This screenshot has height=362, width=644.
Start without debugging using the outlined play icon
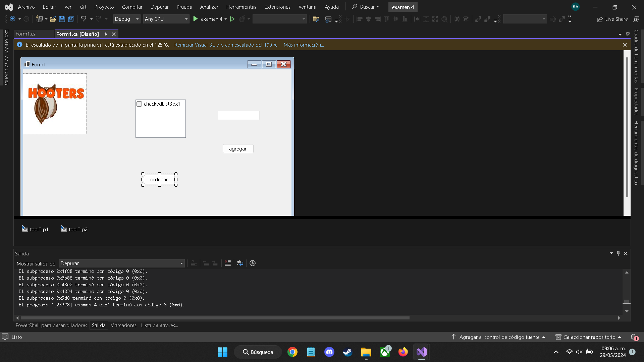(232, 19)
